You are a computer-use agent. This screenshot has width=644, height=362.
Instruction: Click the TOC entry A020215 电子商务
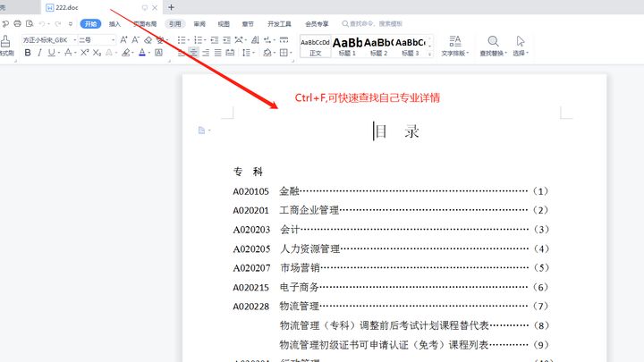point(391,287)
